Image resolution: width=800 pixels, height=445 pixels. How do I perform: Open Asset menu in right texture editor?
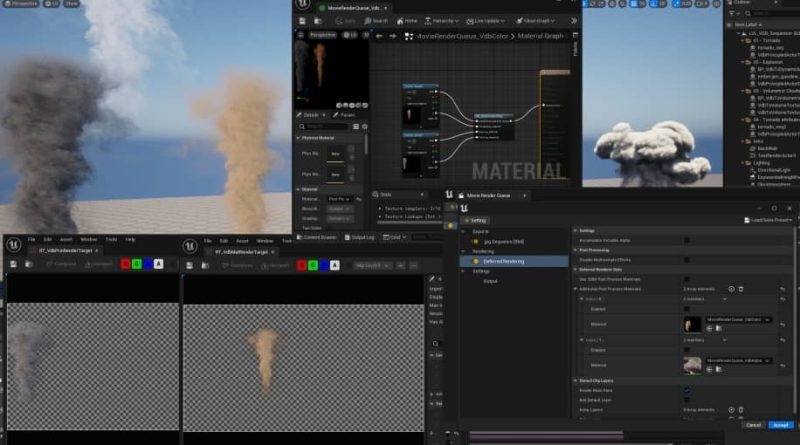242,241
